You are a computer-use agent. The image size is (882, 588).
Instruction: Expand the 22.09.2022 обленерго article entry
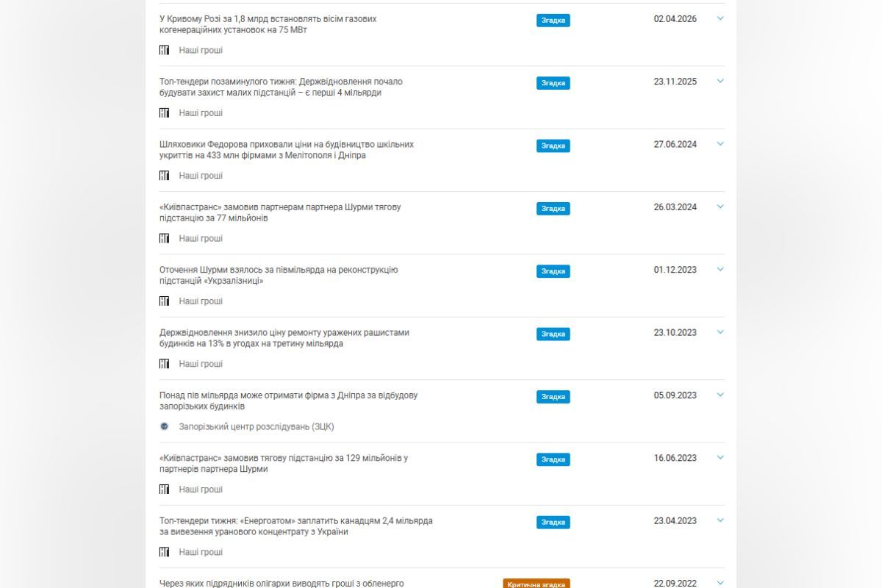pos(720,583)
